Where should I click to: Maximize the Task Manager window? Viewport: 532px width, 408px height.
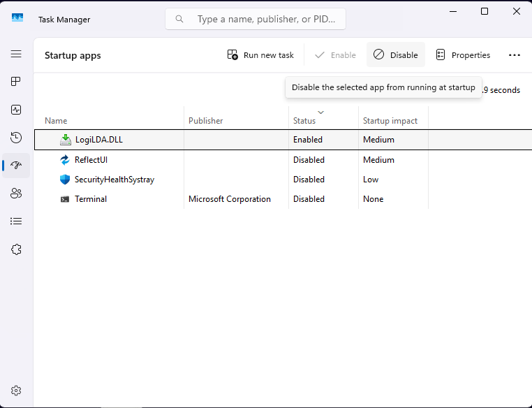click(x=485, y=11)
